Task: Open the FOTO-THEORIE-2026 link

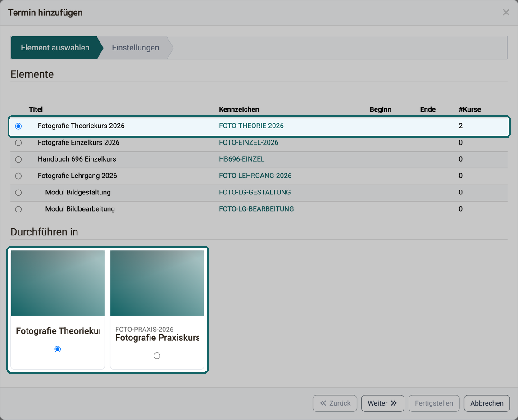Action: click(x=251, y=126)
